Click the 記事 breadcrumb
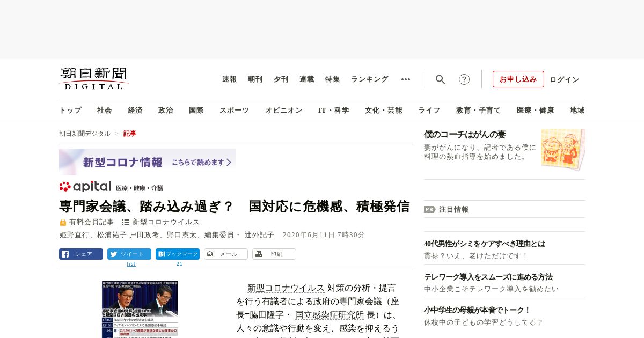This screenshot has width=644, height=338. tap(130, 134)
